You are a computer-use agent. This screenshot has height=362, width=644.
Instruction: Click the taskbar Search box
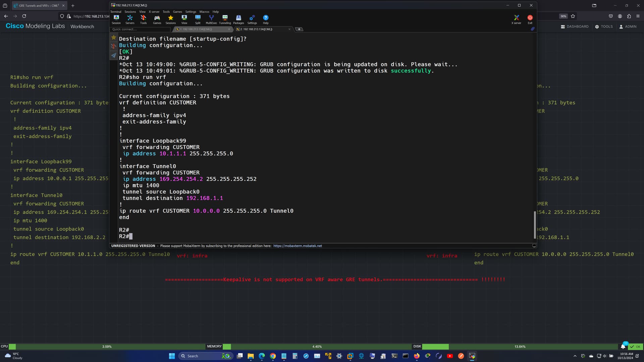click(206, 356)
